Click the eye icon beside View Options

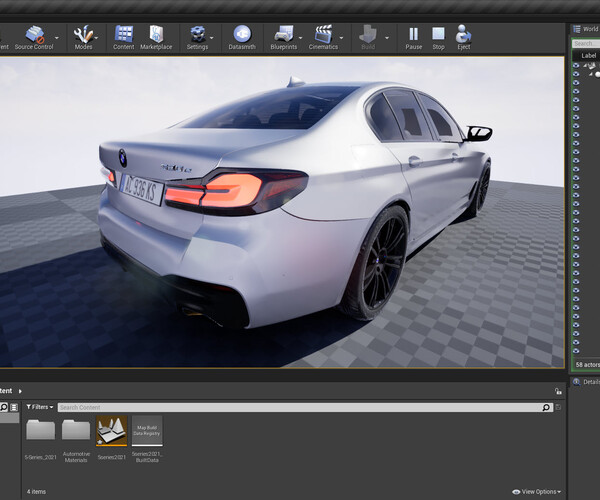tap(516, 492)
